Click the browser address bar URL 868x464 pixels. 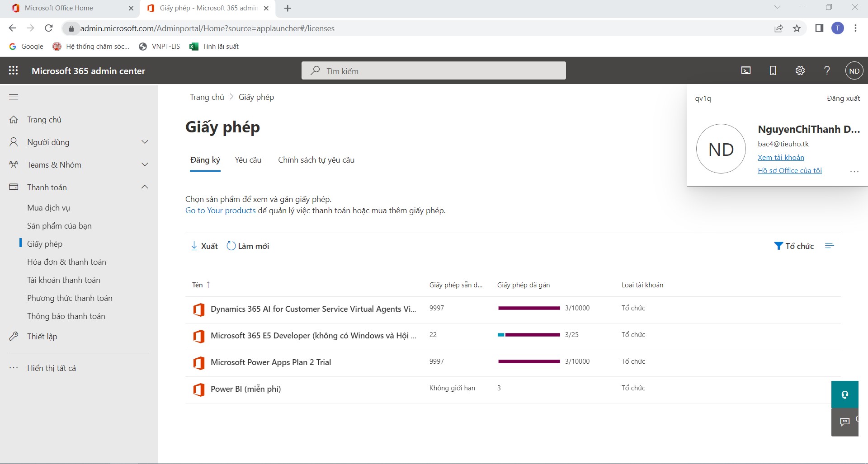(207, 28)
